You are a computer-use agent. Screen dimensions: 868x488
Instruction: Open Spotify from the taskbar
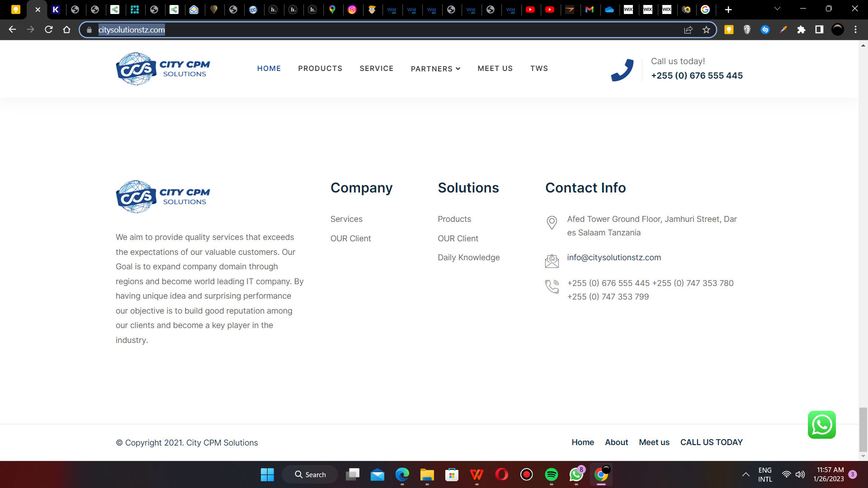tap(551, 474)
